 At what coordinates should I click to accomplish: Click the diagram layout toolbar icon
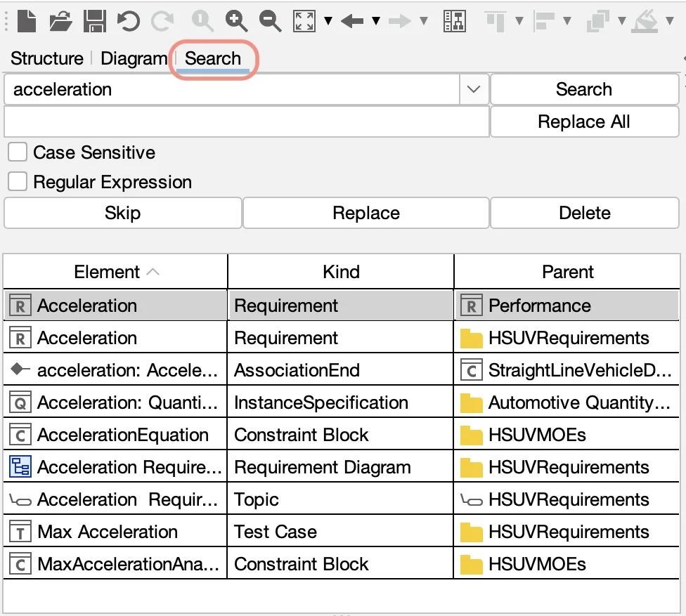(x=455, y=21)
